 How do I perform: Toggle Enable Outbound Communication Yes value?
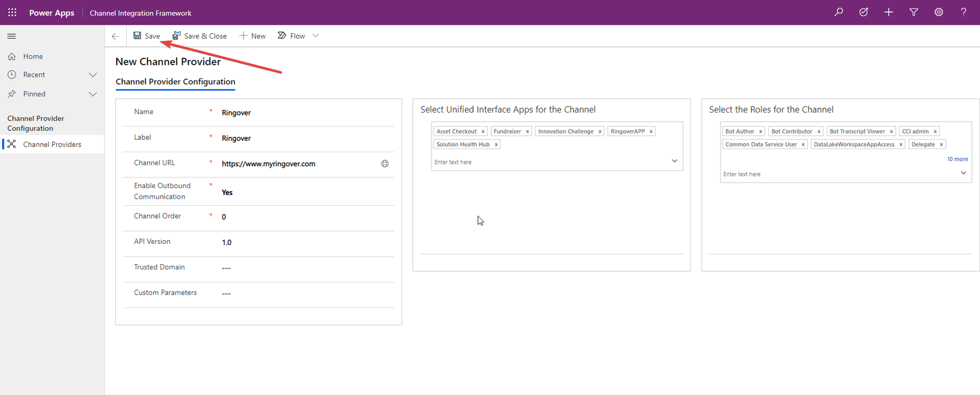(x=227, y=192)
